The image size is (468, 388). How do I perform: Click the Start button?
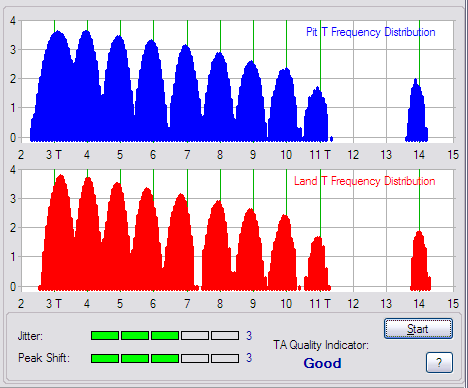(418, 329)
